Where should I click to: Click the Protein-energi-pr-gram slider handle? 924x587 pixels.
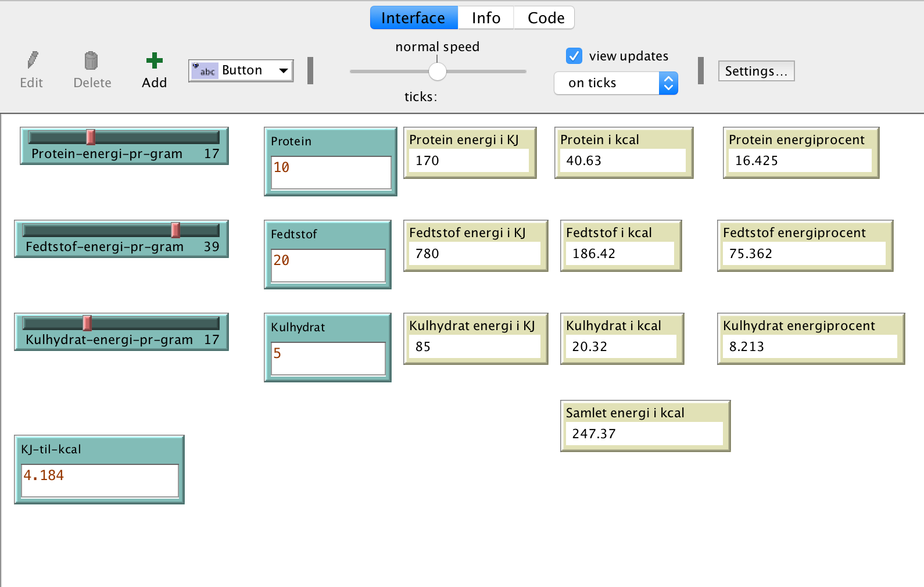click(91, 137)
